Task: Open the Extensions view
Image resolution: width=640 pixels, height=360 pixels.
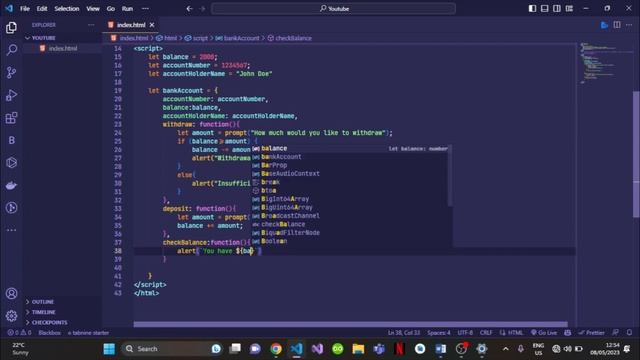Action: (x=11, y=118)
